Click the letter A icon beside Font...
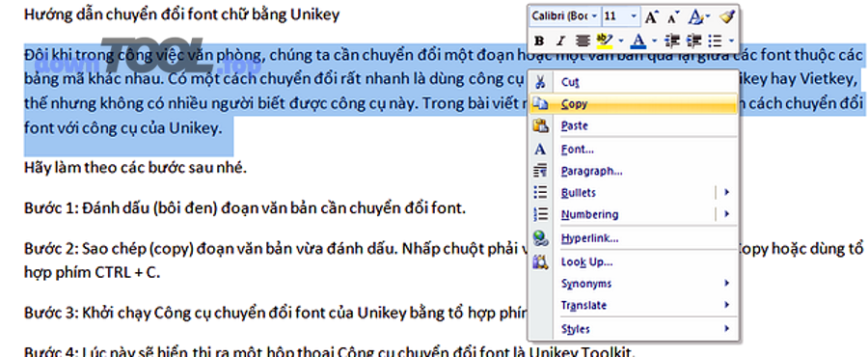 coord(540,150)
